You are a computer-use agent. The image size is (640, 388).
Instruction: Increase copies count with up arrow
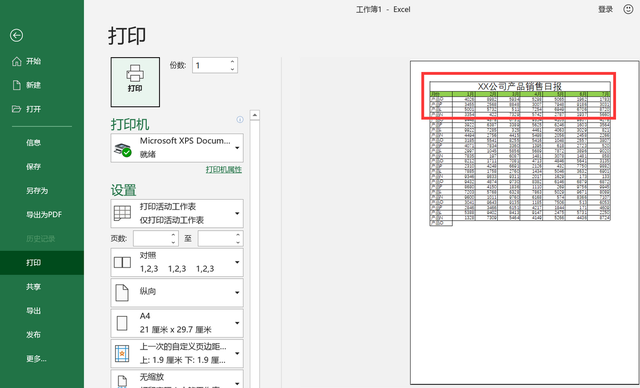pos(232,62)
